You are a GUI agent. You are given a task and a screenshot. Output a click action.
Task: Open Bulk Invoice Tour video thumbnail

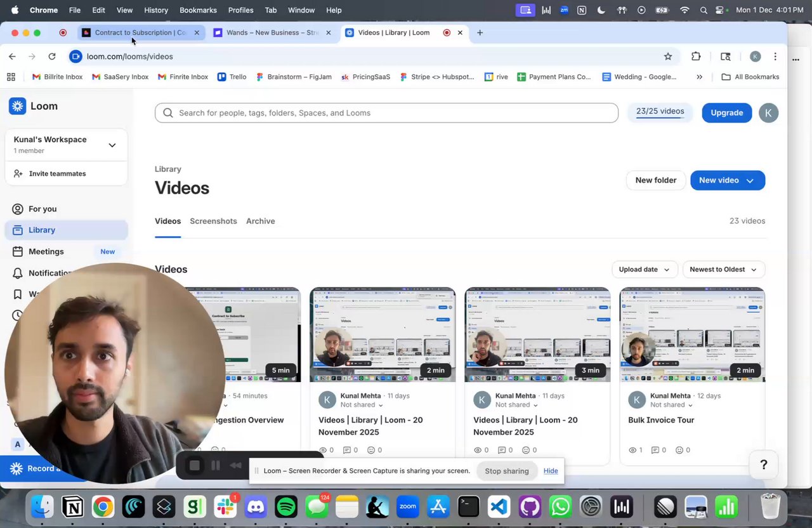[692, 334]
